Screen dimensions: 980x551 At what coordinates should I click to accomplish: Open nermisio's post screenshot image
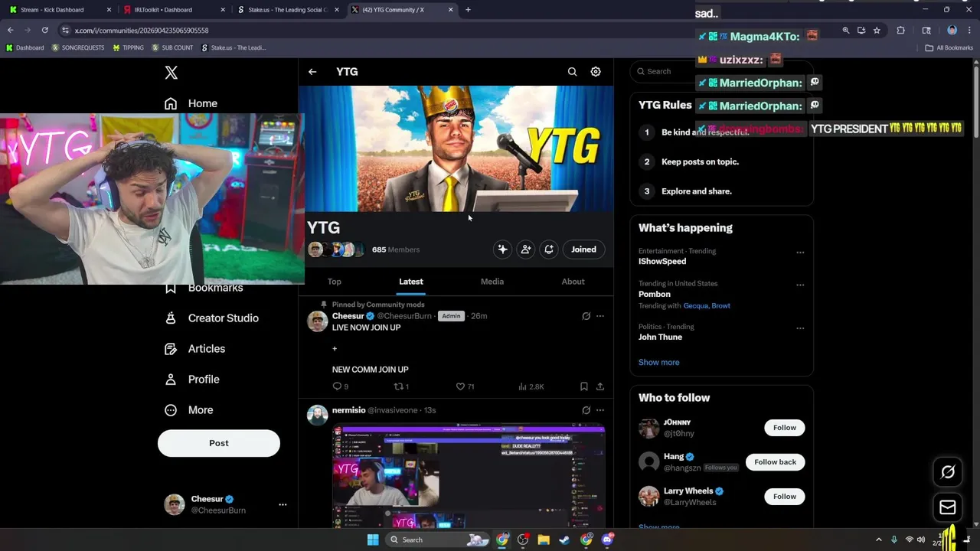click(469, 476)
